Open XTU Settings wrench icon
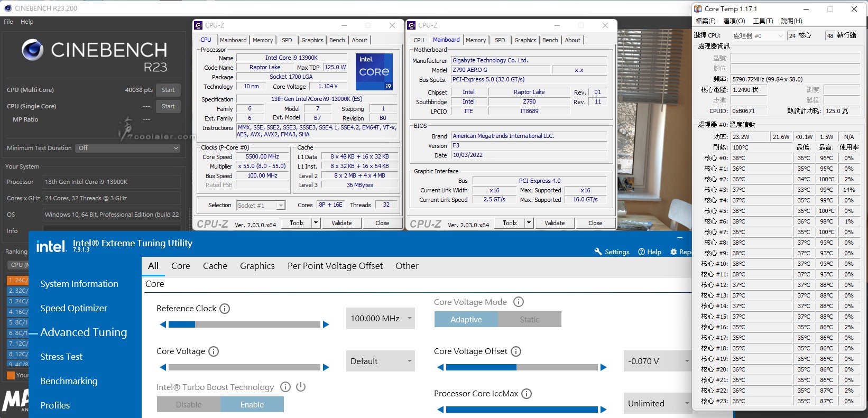This screenshot has height=418, width=868. [598, 252]
